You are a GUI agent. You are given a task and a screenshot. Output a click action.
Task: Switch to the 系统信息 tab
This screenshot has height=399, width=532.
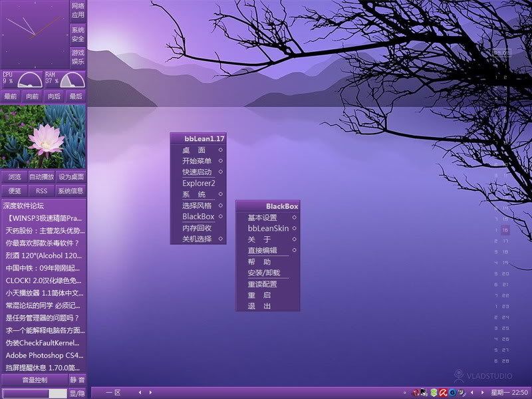click(70, 191)
